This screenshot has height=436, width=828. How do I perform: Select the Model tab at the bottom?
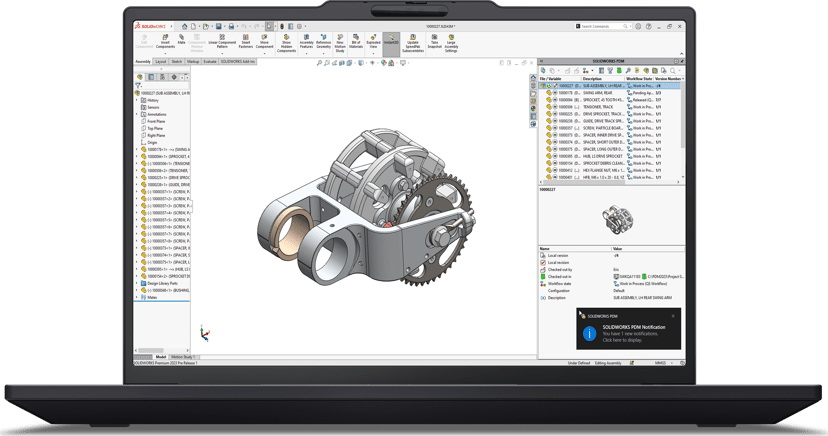coord(161,357)
